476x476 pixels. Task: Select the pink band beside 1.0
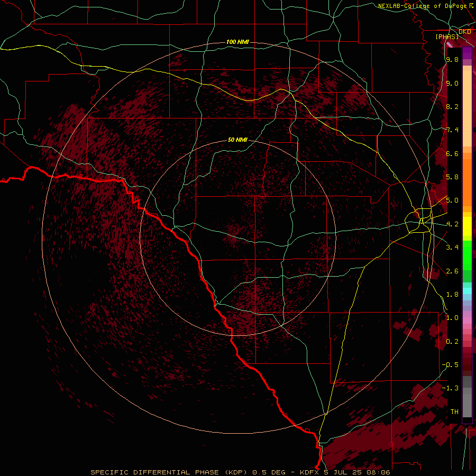point(467,321)
